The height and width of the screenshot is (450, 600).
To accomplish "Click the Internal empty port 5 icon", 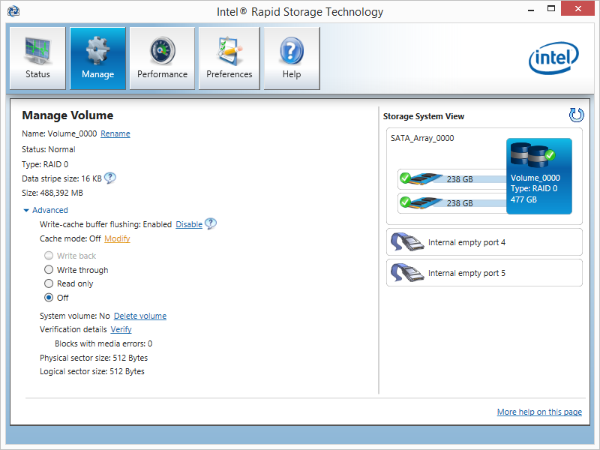I will coord(407,273).
